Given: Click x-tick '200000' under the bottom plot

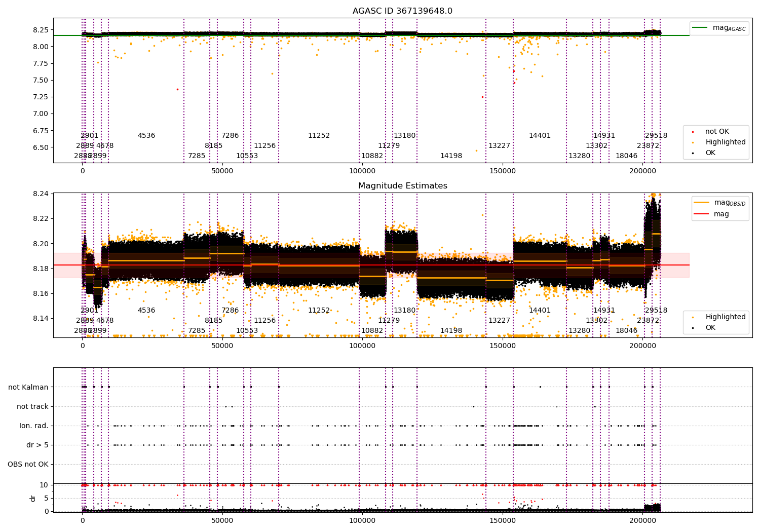Looking at the screenshot, I should (x=642, y=520).
